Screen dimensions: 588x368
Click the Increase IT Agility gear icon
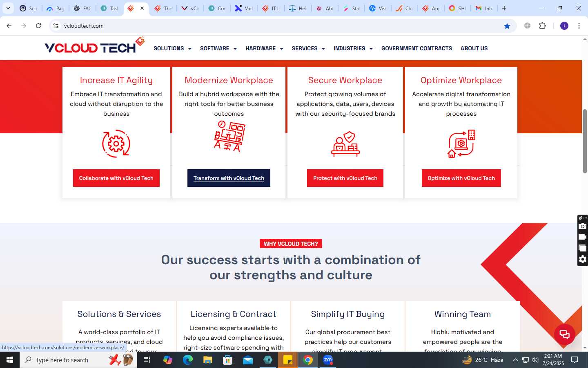click(116, 144)
